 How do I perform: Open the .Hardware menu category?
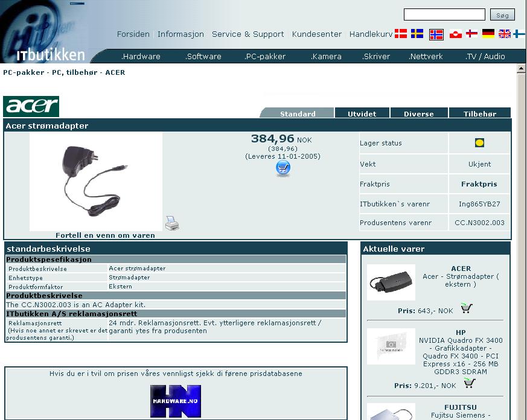point(141,57)
